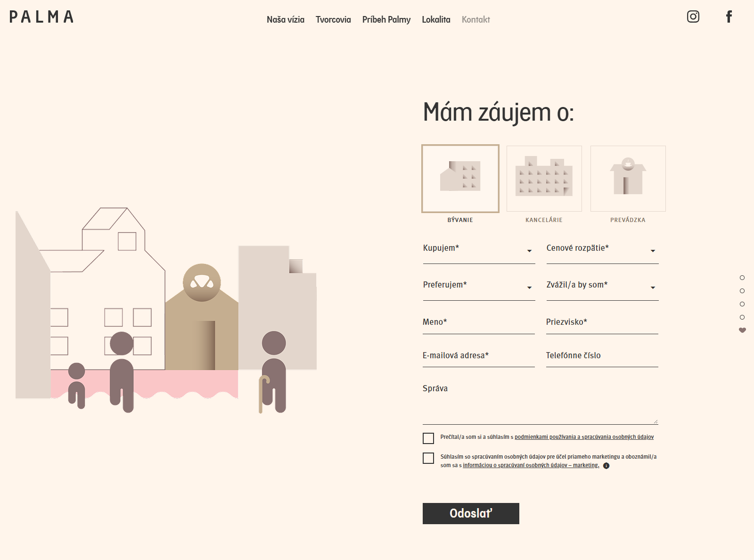
Task: Accept the personal data terms checkbox
Action: click(x=428, y=438)
